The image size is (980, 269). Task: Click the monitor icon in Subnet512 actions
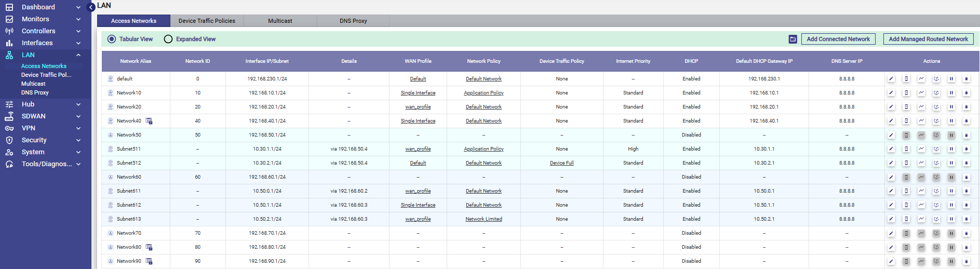coord(936,163)
